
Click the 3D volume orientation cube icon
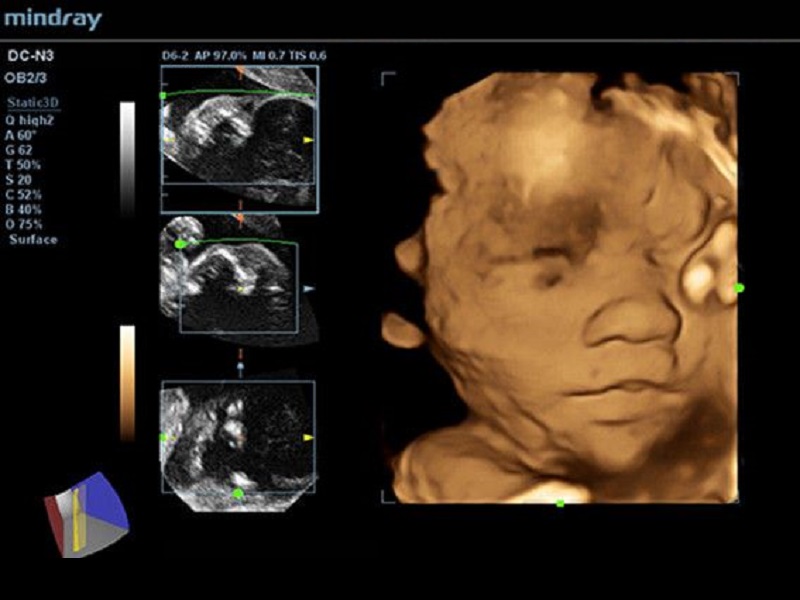(x=87, y=512)
